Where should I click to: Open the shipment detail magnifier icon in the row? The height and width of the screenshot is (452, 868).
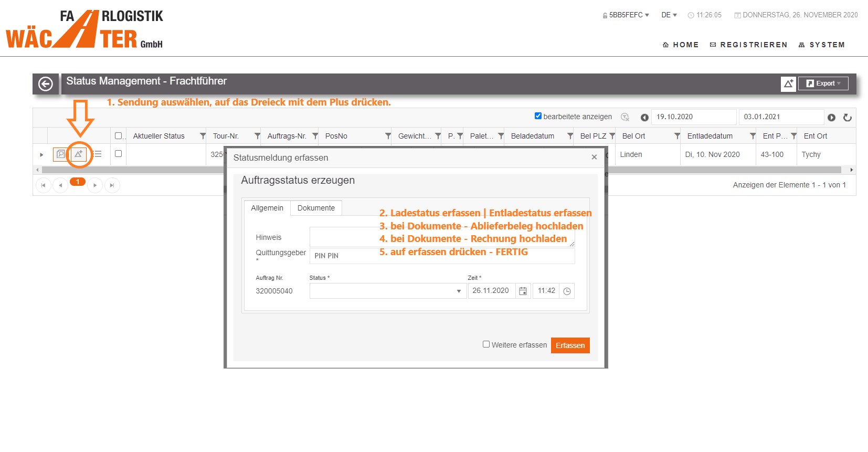[x=61, y=154]
